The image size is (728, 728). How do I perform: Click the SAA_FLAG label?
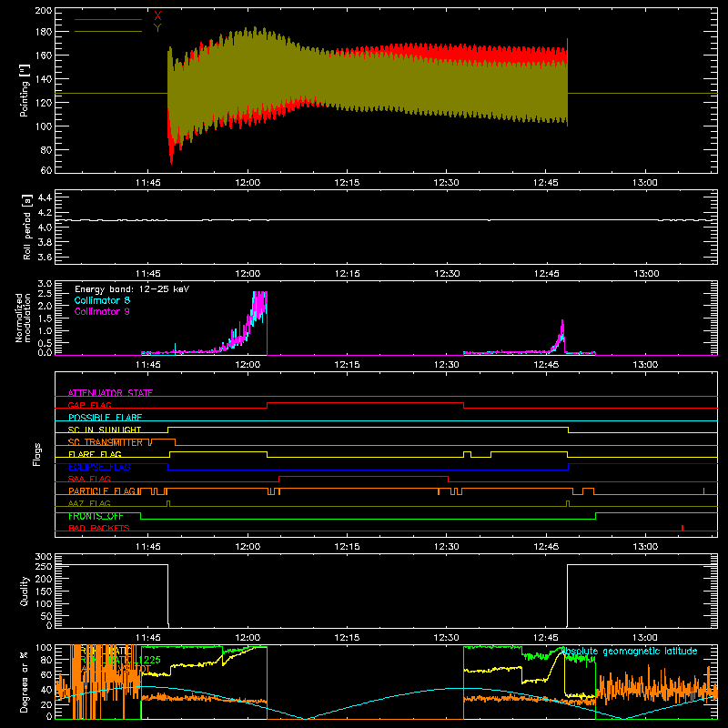coord(89,479)
